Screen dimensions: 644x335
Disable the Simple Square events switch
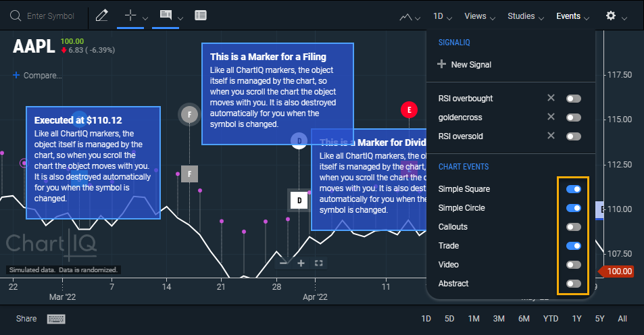[573, 189]
